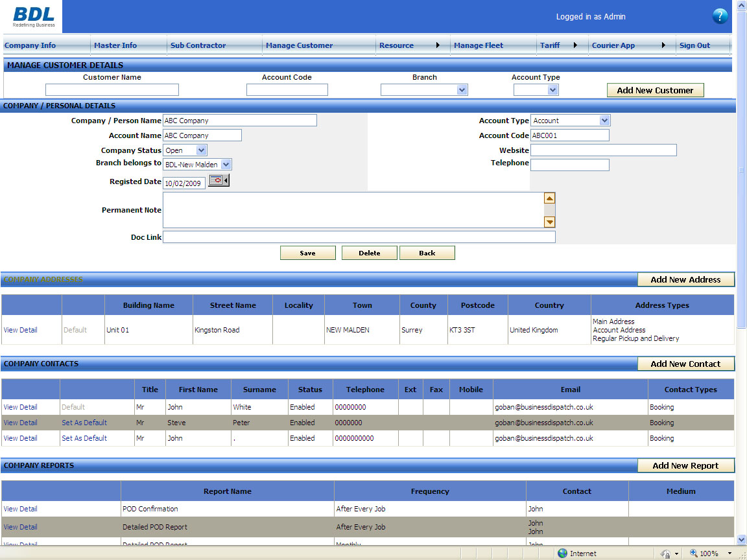Open the Sub Contractor menu
The height and width of the screenshot is (560, 747).
198,45
